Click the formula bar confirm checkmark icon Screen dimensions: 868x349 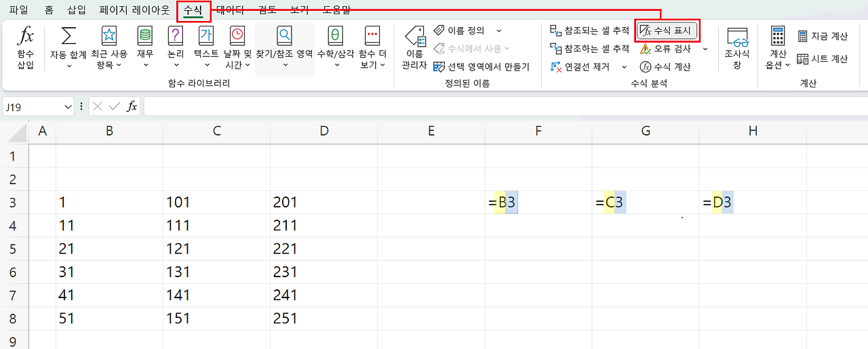click(114, 106)
